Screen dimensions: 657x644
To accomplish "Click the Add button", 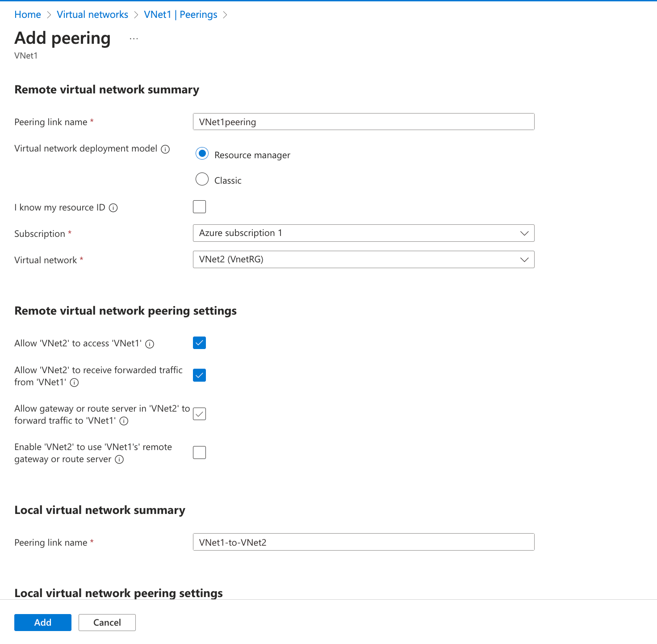I will coord(42,622).
